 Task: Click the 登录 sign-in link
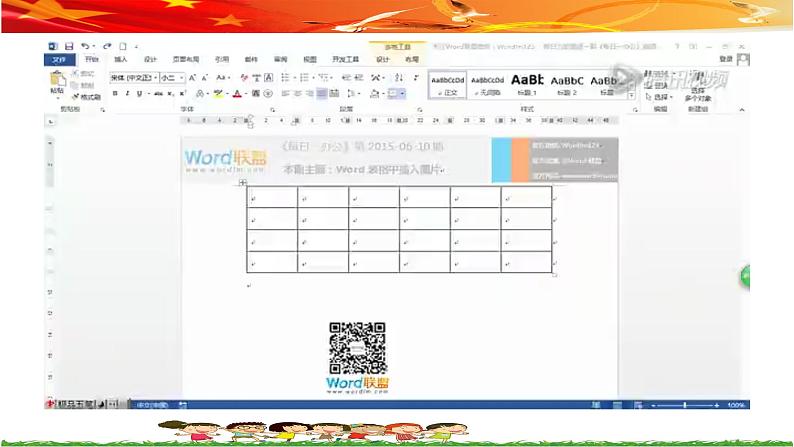(x=726, y=59)
